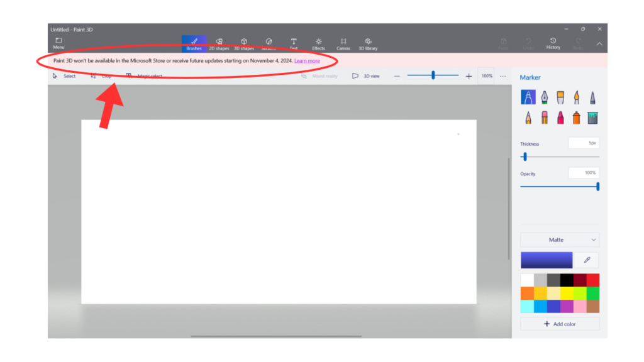Choose the Crayon brush
The height and width of the screenshot is (362, 644).
click(x=560, y=118)
